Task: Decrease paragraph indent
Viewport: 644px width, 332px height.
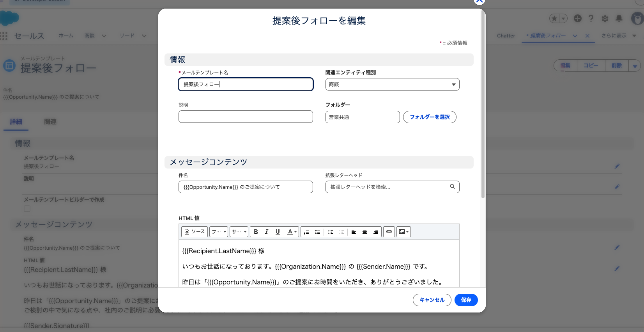Action: 341,232
